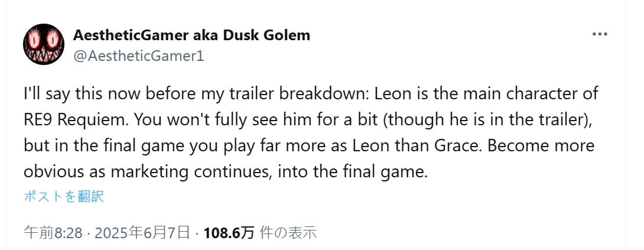Click the phrase "trailer breakdown" in the post
Screen dimensions: 644x250
(270, 94)
